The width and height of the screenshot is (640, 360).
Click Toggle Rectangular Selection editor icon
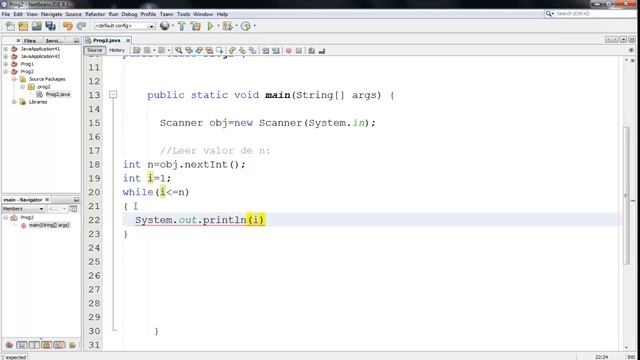point(220,51)
